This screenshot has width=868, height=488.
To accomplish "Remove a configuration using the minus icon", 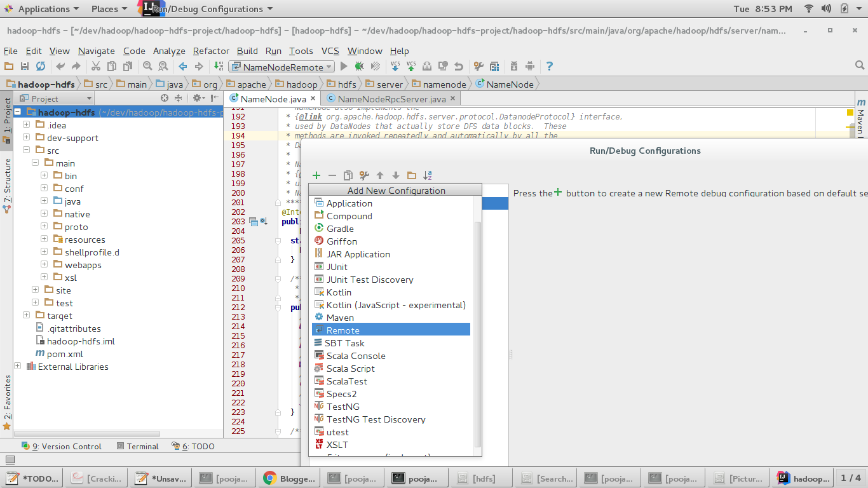I will click(331, 175).
